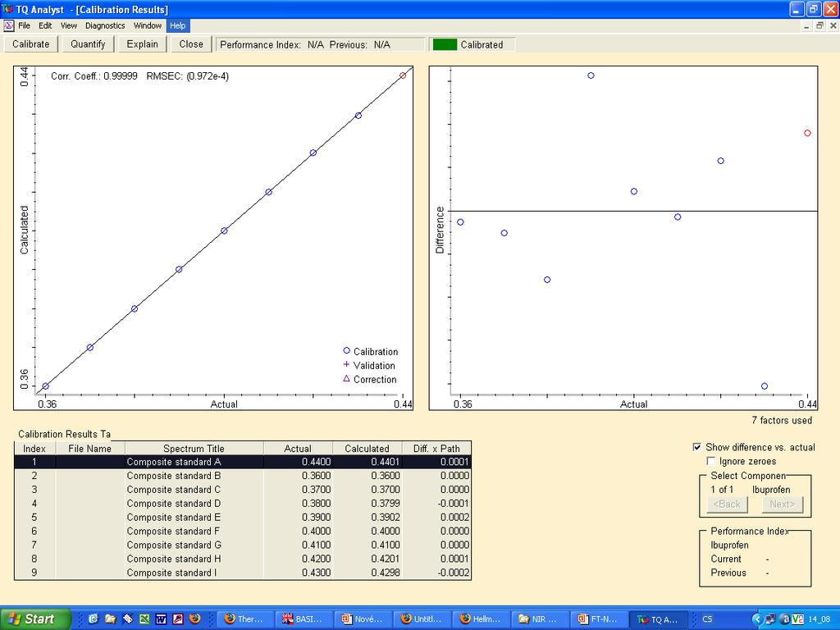This screenshot has height=630, width=840.
Task: Switch to the Hellm… Firefox taskbar window
Action: pos(480,619)
